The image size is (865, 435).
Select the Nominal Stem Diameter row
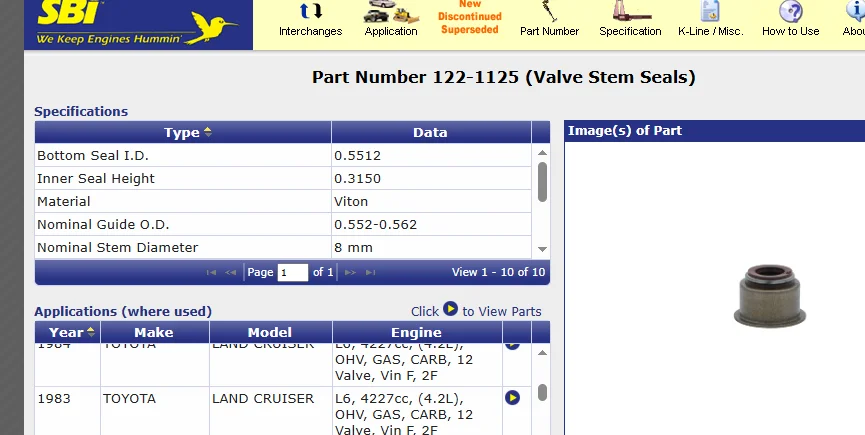[x=283, y=247]
